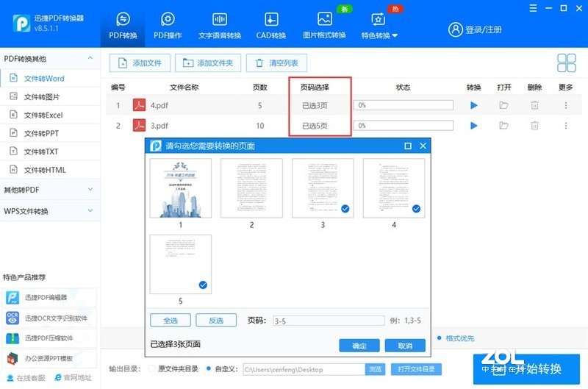This screenshot has height=389, width=588.
Task: Click the PDF icon of 4.pdf
Action: pyautogui.click(x=140, y=105)
